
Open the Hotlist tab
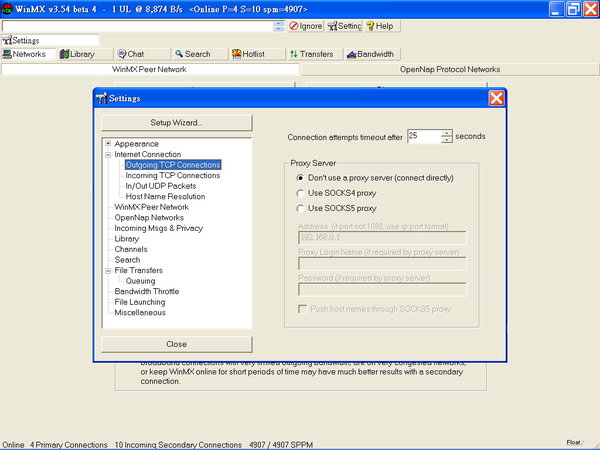coord(258,54)
